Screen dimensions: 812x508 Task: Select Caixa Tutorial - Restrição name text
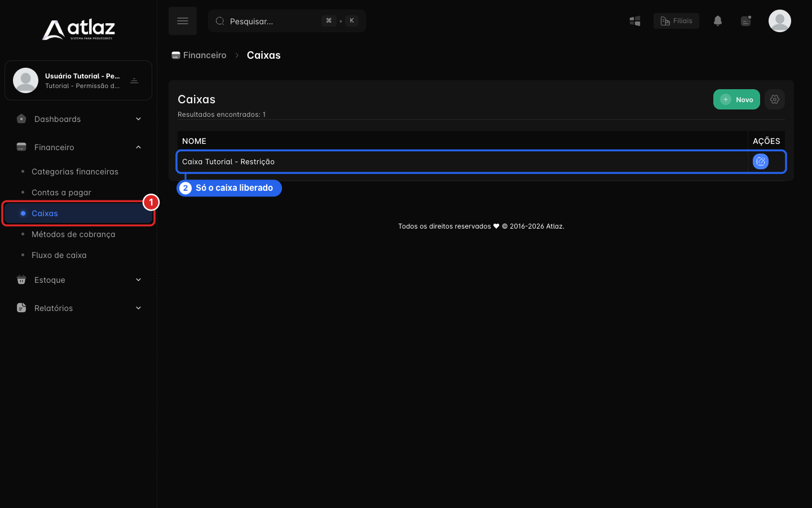pyautogui.click(x=228, y=161)
